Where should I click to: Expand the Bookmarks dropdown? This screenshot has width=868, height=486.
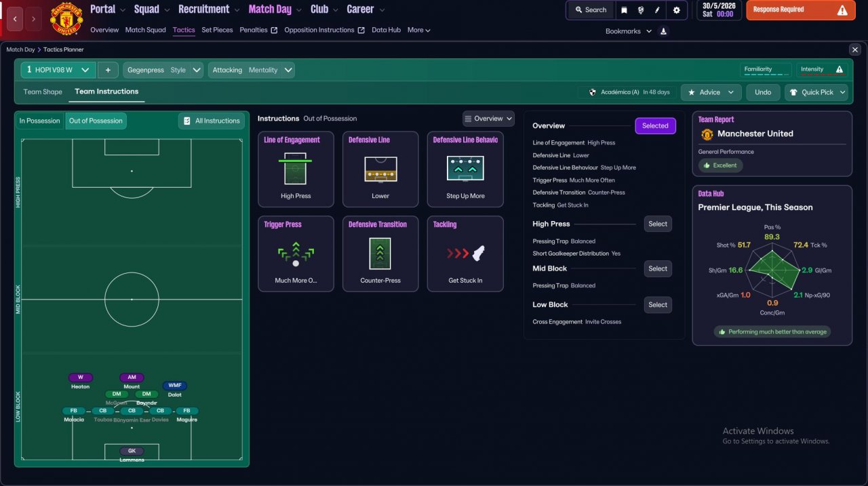pos(629,31)
